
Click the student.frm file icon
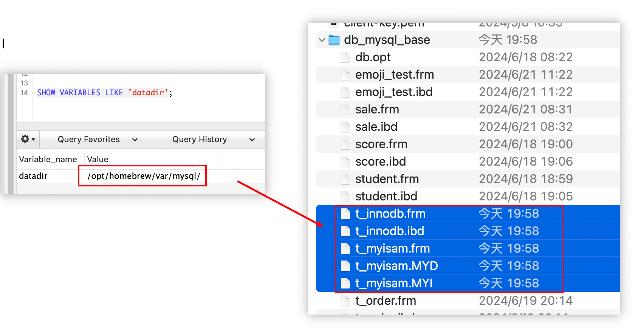point(345,179)
